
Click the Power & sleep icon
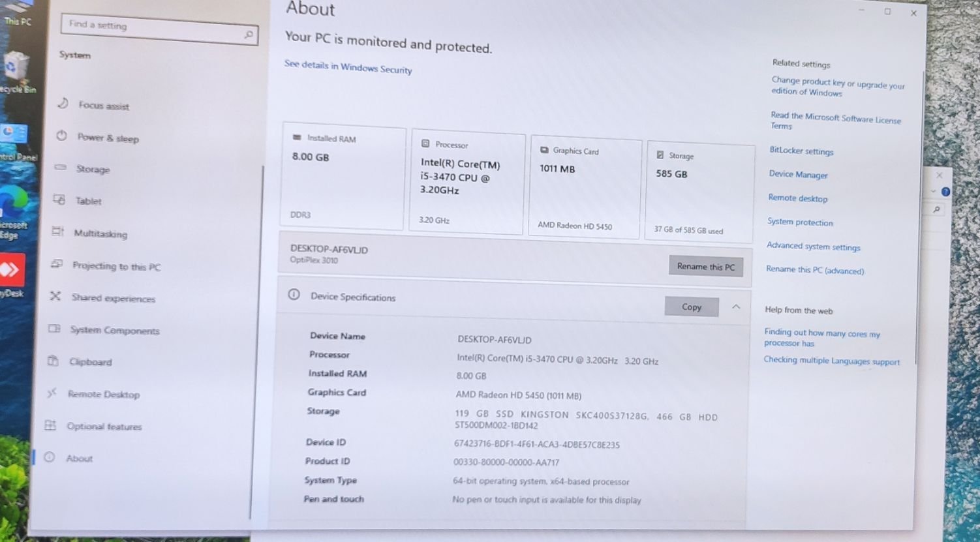coord(62,136)
